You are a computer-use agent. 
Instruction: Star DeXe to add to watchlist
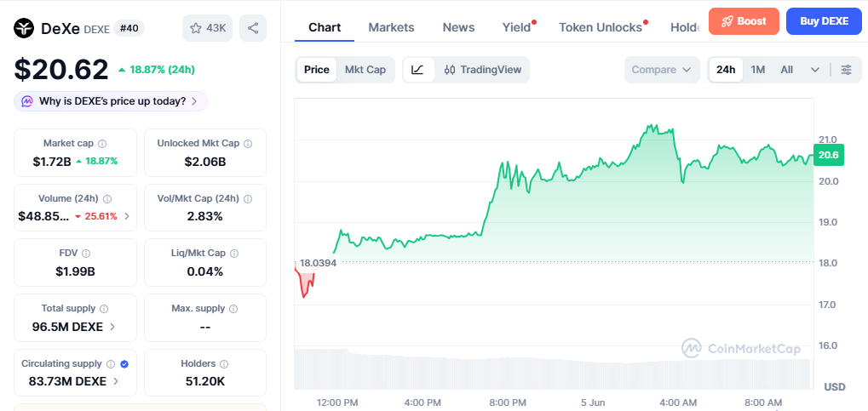coord(208,28)
